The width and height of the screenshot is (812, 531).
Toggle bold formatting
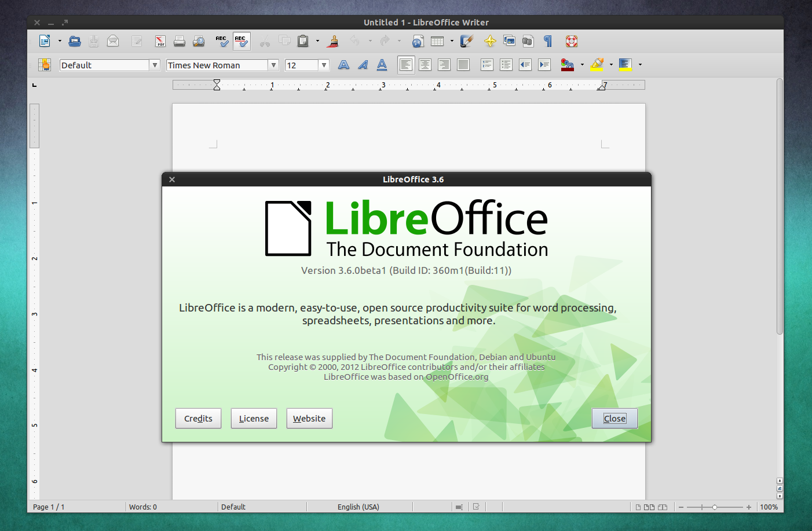point(343,65)
